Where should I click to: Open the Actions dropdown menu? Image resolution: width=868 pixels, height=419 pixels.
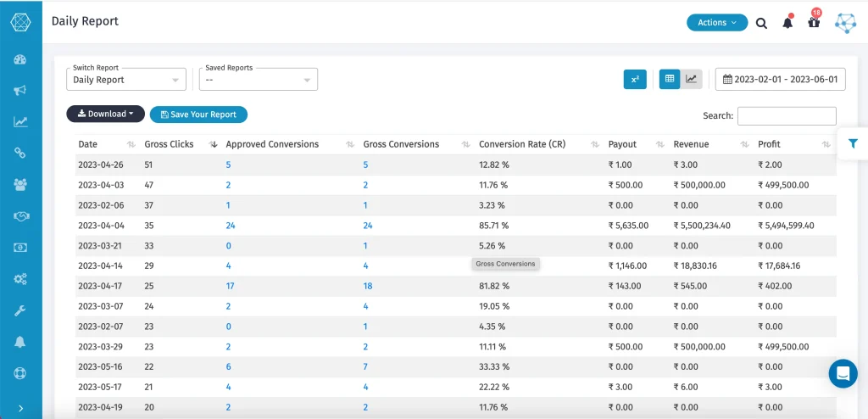[x=716, y=23]
